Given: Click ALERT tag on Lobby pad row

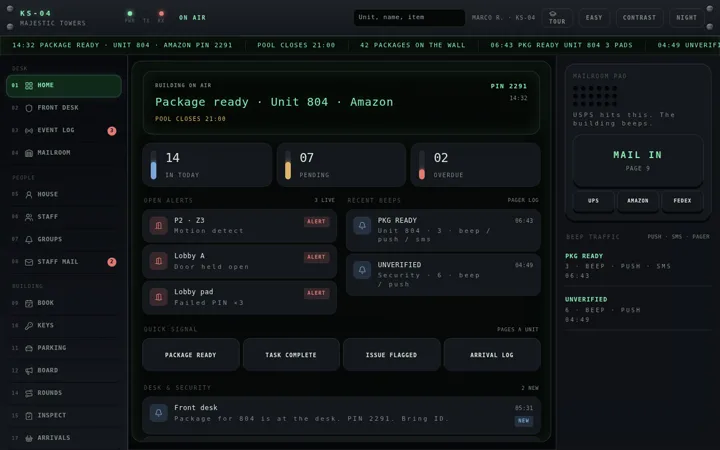Looking at the screenshot, I should (316, 293).
